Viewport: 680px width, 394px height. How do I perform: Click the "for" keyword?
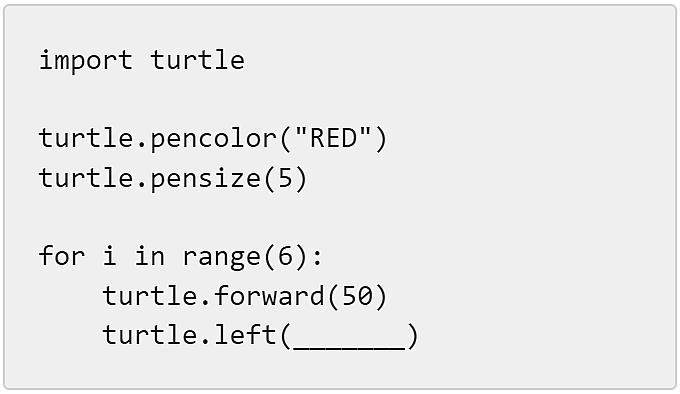(x=62, y=255)
